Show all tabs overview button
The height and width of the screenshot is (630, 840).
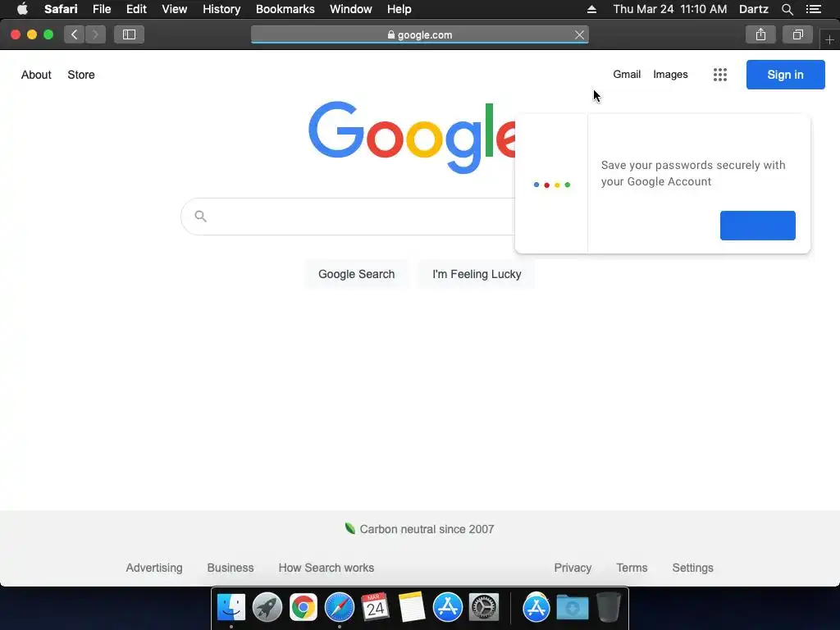tap(797, 34)
